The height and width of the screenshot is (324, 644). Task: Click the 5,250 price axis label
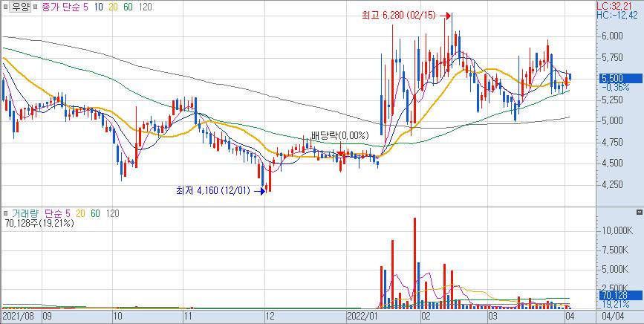click(x=613, y=100)
